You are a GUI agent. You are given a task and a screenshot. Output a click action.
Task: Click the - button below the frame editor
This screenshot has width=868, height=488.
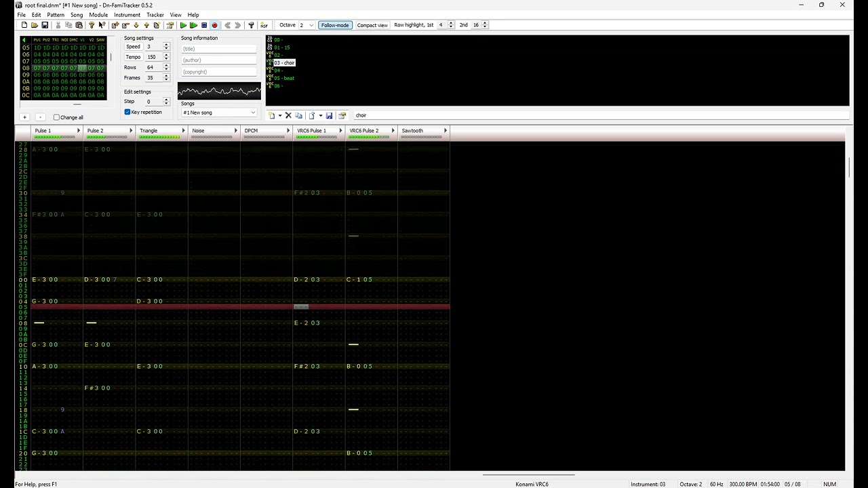(40, 117)
